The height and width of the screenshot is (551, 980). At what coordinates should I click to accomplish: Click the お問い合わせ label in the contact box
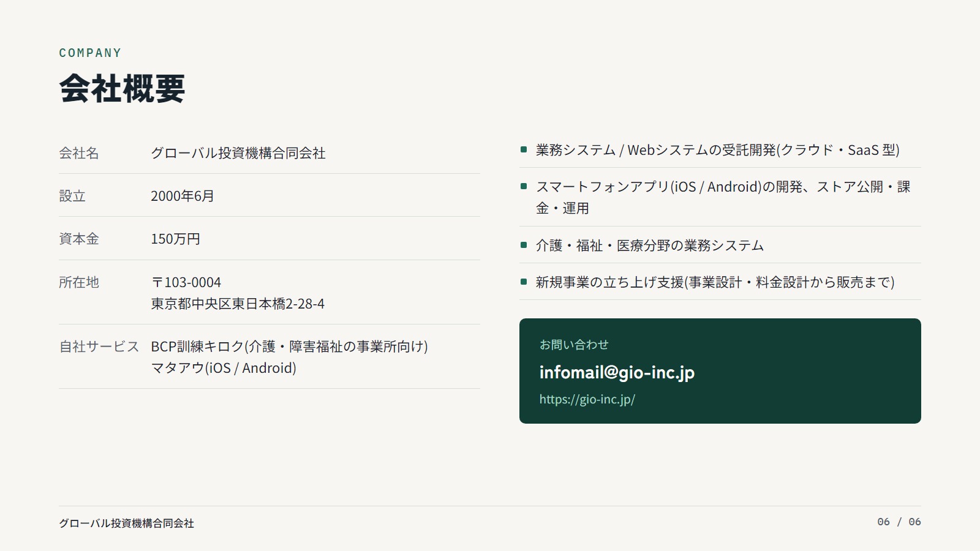coord(574,345)
